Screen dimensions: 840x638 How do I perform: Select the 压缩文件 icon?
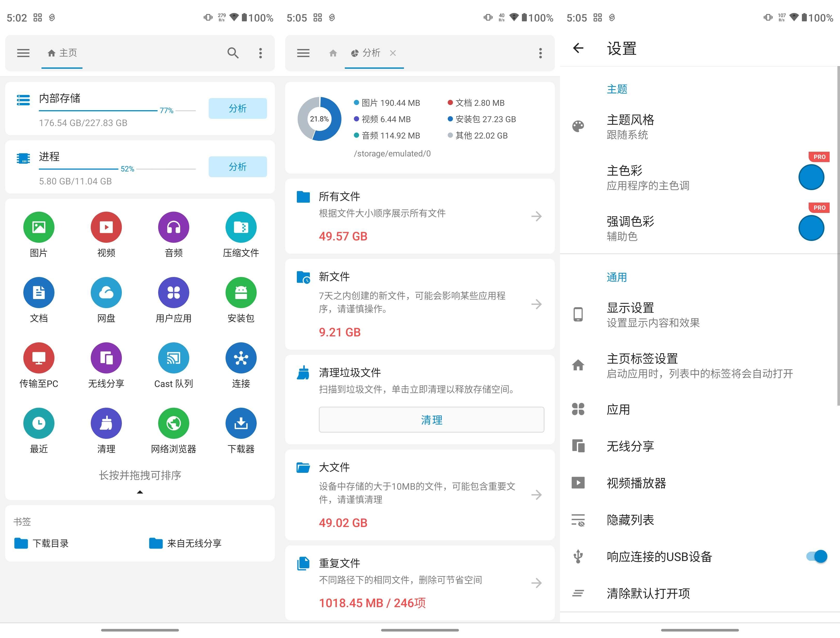click(241, 227)
